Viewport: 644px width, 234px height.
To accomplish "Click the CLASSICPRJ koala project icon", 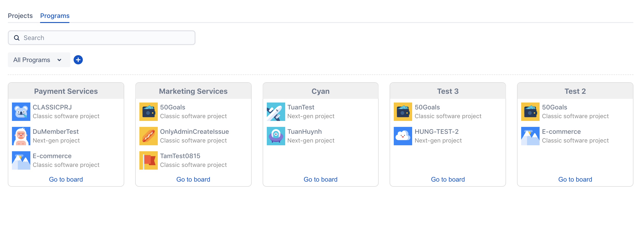I will [x=21, y=112].
